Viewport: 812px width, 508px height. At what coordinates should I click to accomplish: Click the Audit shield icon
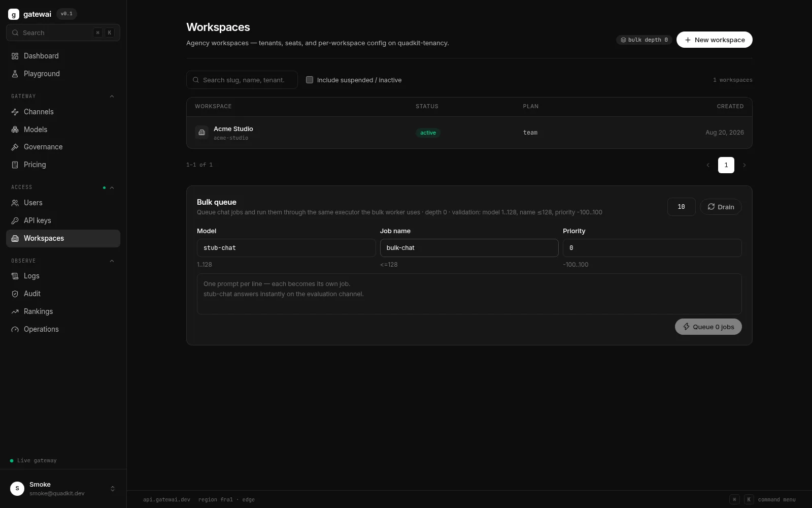(x=15, y=294)
